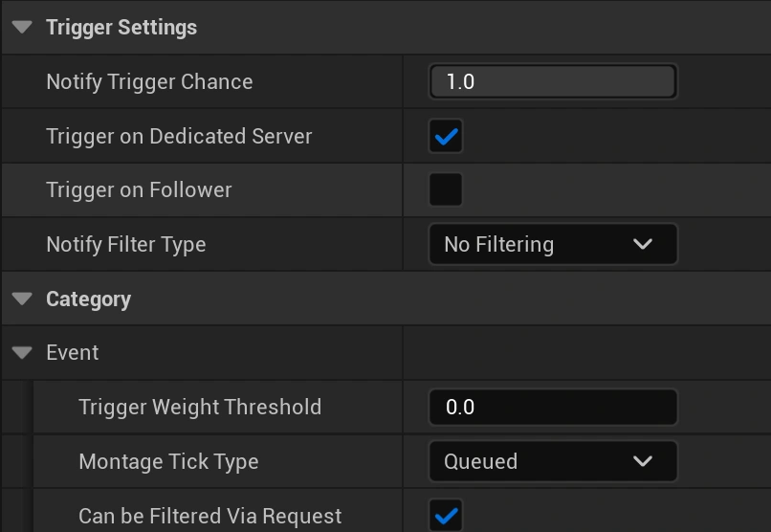This screenshot has width=771, height=532.
Task: Click the Trigger on Dedicated Server label
Action: pyautogui.click(x=179, y=137)
